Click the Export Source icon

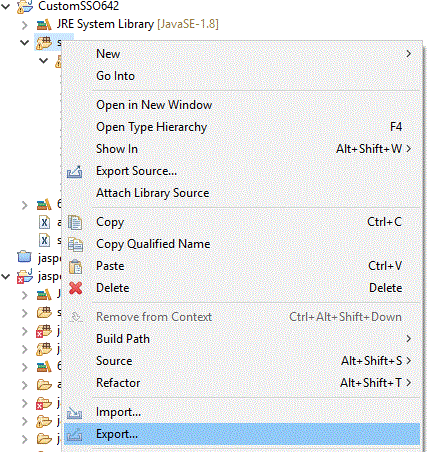(75, 172)
